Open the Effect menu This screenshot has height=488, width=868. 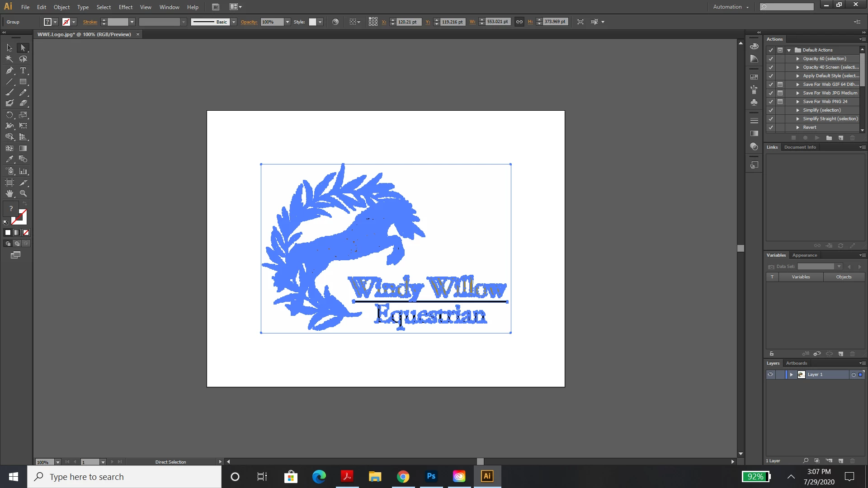(125, 7)
